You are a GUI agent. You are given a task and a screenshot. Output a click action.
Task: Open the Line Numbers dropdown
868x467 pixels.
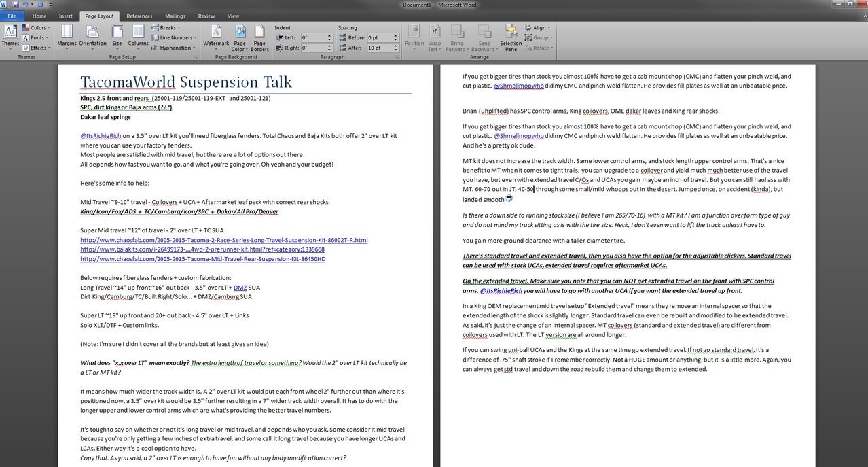[175, 38]
